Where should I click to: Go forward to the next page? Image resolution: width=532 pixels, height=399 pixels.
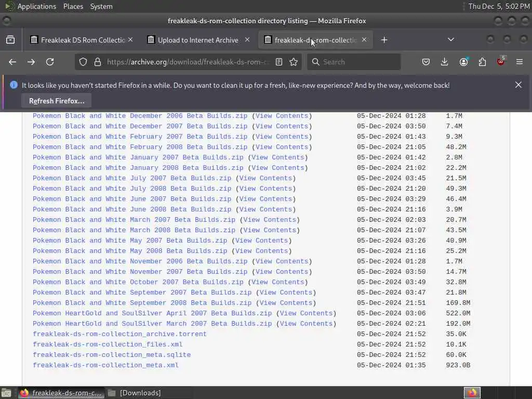(31, 62)
